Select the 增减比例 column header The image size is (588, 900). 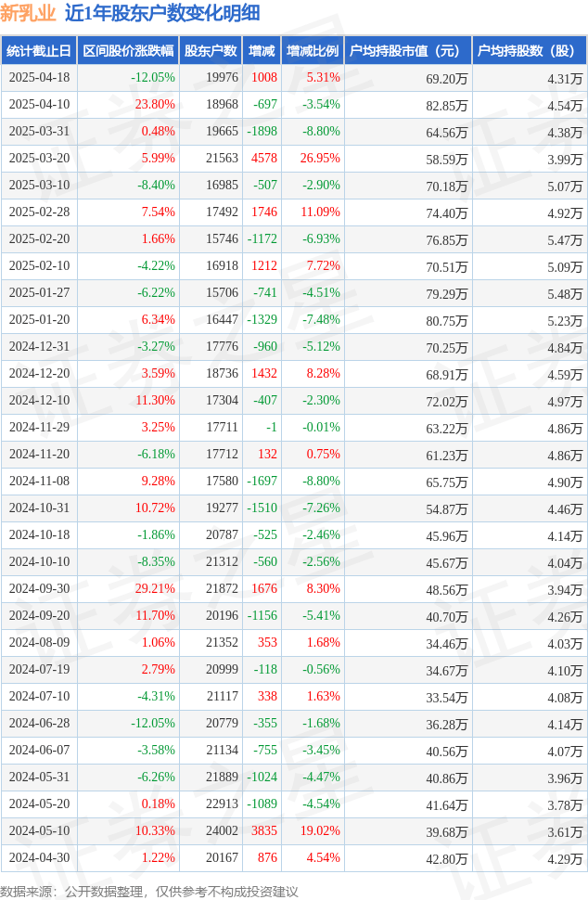313,51
